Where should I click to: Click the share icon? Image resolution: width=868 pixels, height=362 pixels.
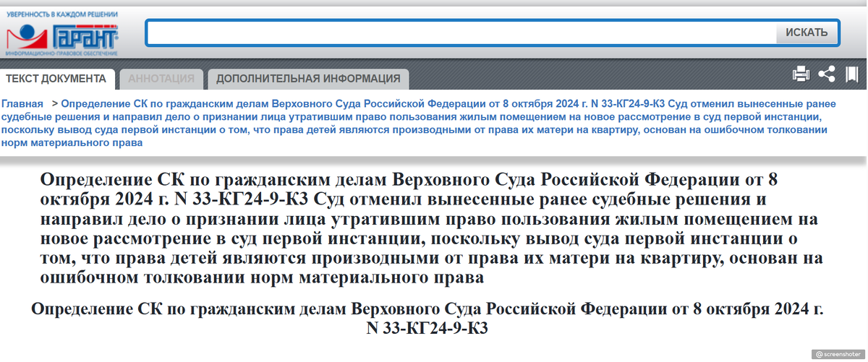[827, 74]
